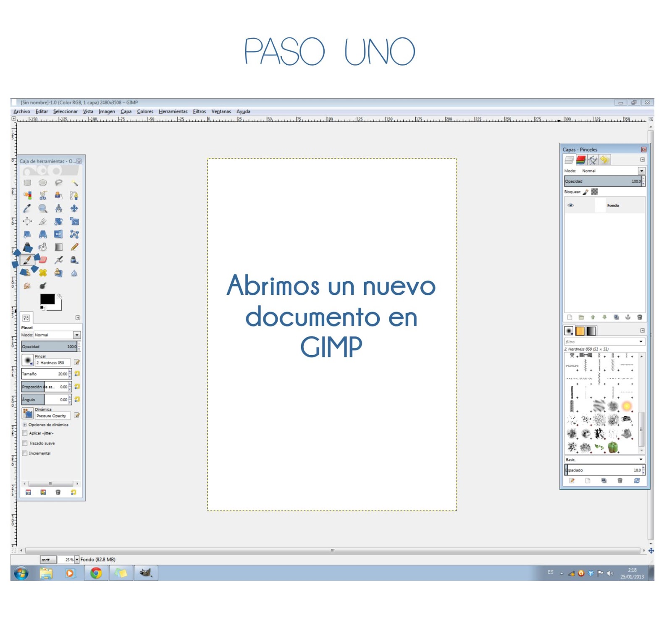Select the Heal bandage tool
Viewport: 672px width, 637px height.
click(x=43, y=273)
